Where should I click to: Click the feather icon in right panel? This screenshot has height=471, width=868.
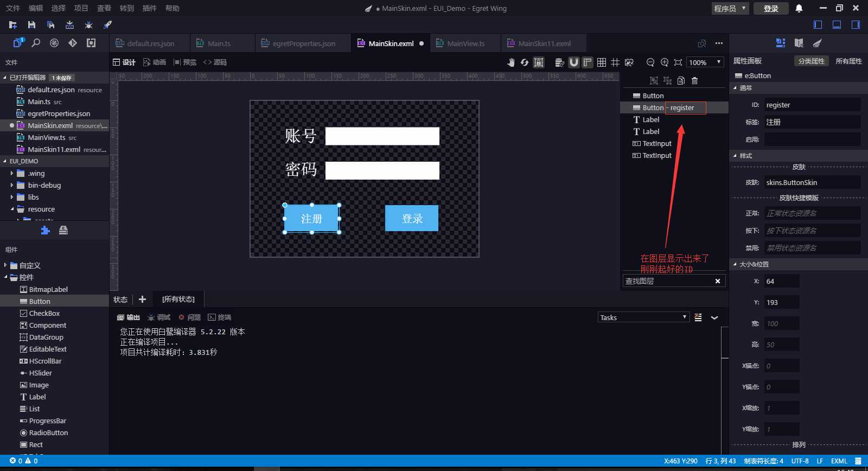(x=818, y=43)
